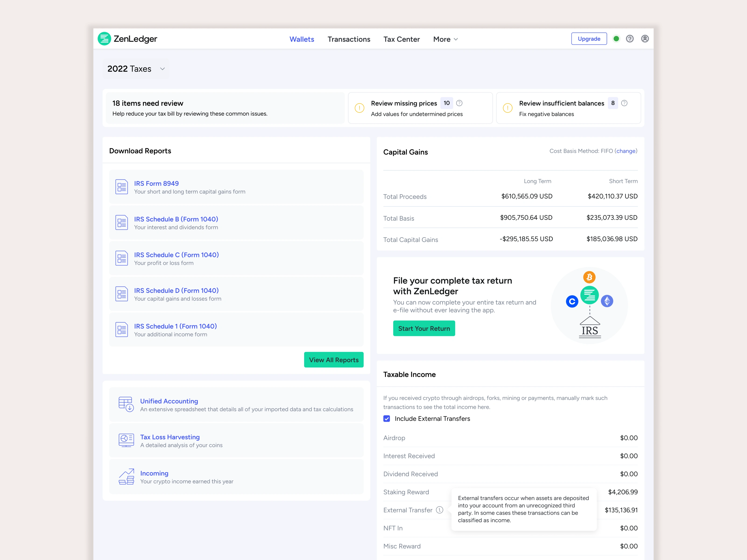Go to the Transactions tab

(x=349, y=39)
